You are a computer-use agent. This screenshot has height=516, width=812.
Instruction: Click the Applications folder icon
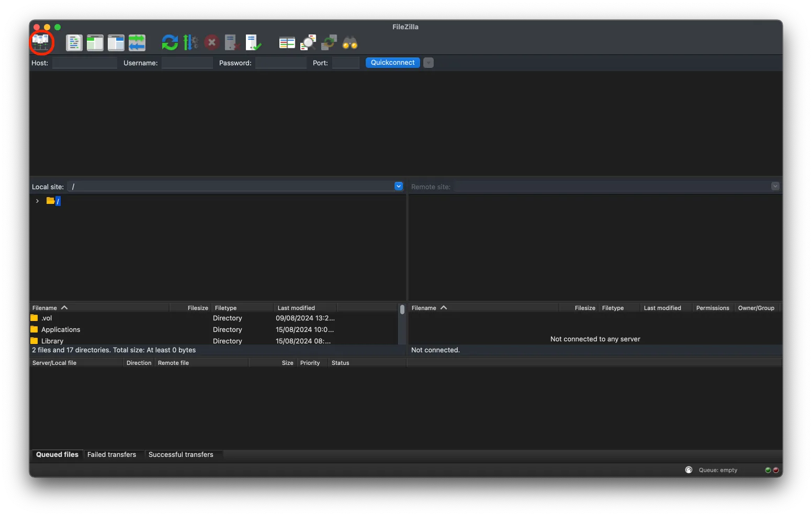[35, 329]
